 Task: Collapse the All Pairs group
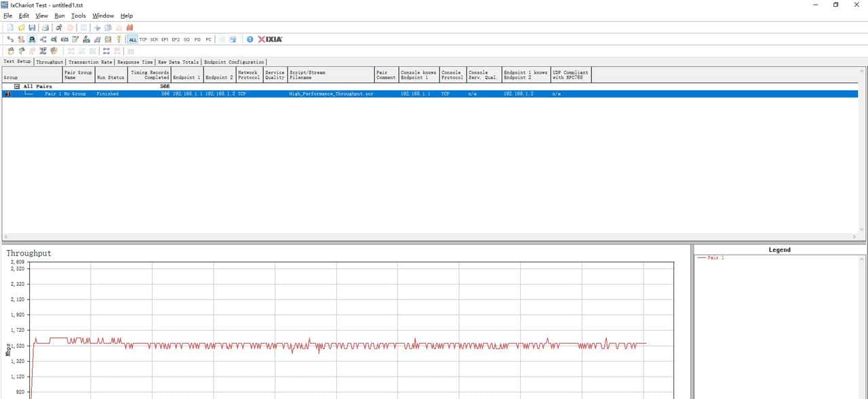17,87
